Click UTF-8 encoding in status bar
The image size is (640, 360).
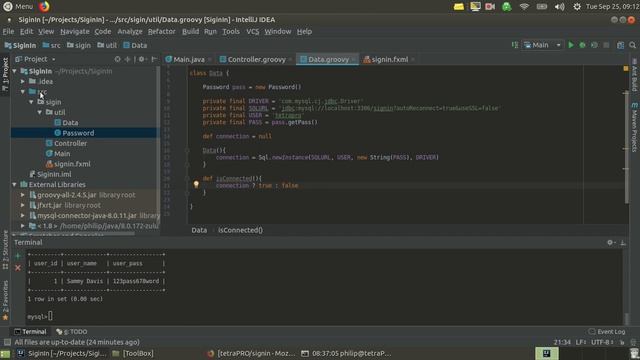tap(602, 342)
